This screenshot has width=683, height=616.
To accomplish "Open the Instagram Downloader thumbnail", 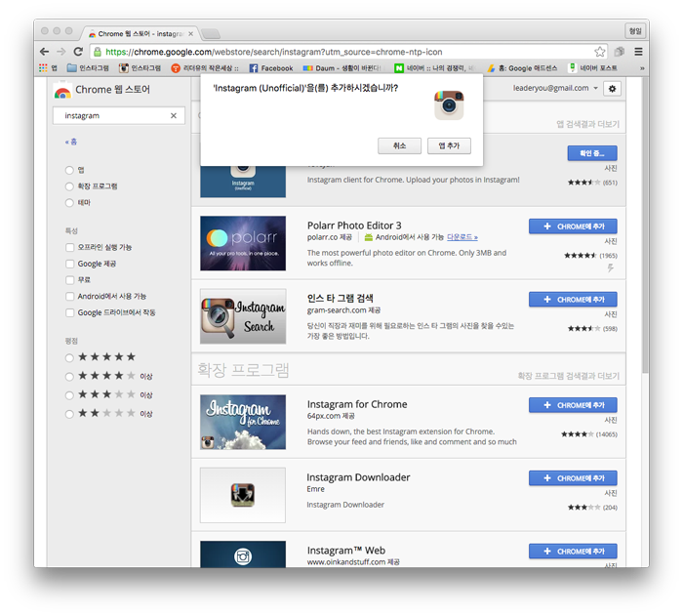I will [243, 495].
